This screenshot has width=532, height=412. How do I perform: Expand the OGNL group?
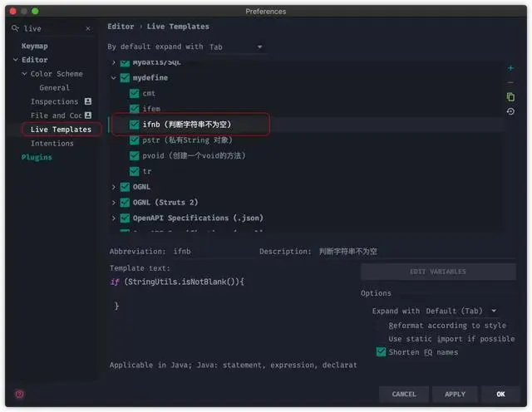coord(113,187)
